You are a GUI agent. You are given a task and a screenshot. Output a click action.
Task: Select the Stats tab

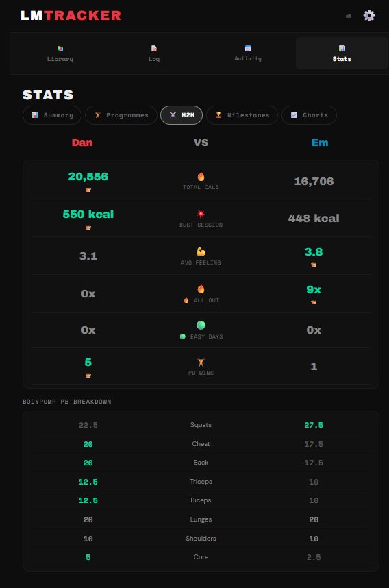click(x=342, y=53)
